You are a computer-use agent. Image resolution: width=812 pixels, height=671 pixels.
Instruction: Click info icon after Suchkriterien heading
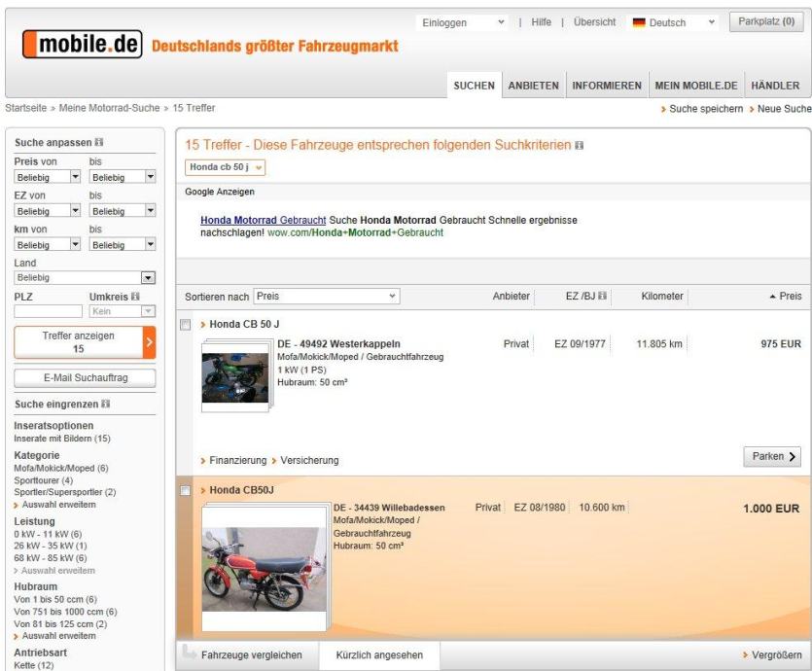[580, 146]
